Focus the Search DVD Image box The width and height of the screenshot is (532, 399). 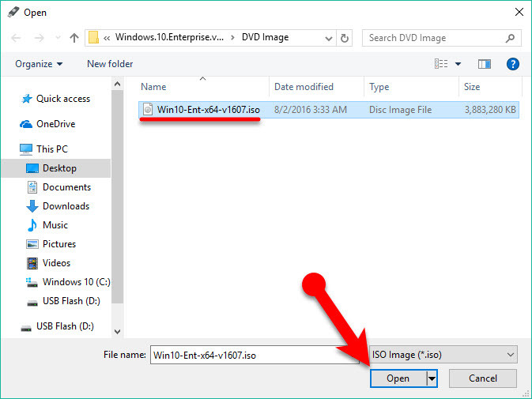click(x=441, y=38)
